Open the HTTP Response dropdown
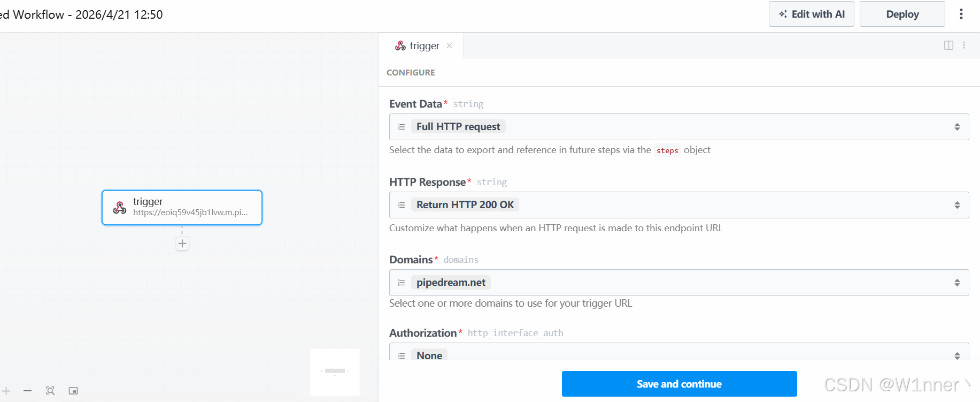 679,205
